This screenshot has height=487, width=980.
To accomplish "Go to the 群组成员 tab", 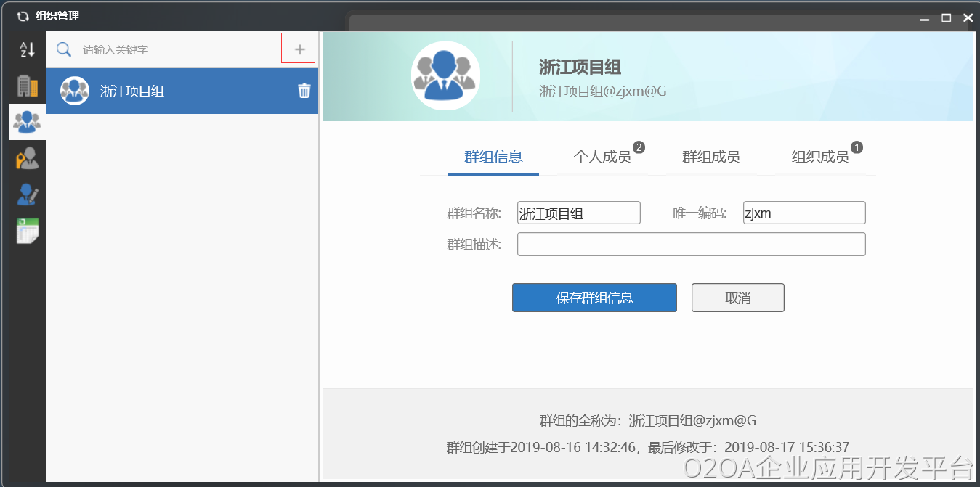I will click(710, 157).
